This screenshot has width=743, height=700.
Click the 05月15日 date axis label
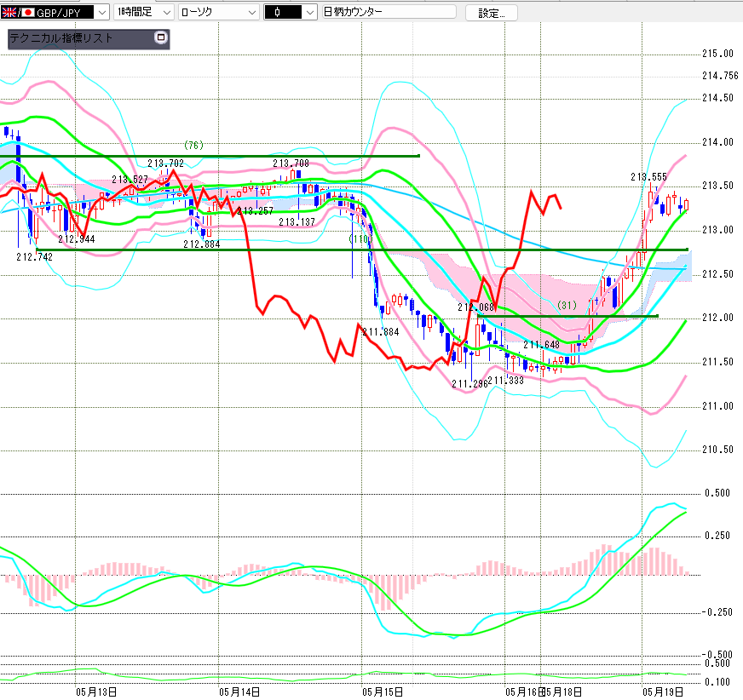(383, 692)
